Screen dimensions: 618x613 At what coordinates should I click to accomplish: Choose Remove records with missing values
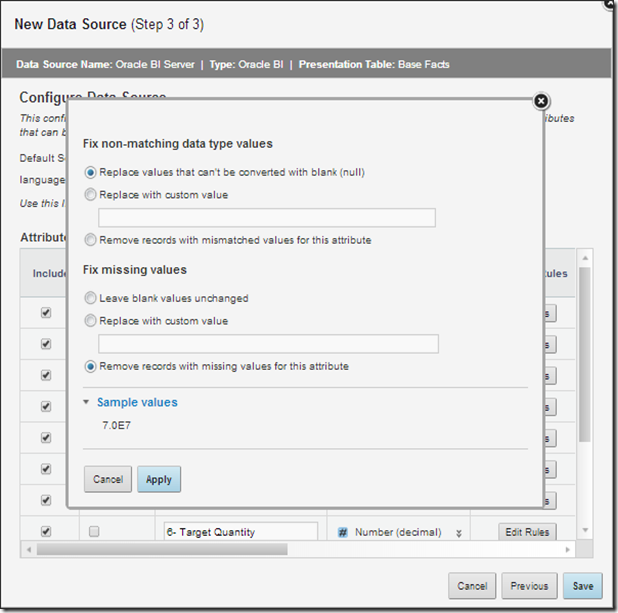point(91,366)
